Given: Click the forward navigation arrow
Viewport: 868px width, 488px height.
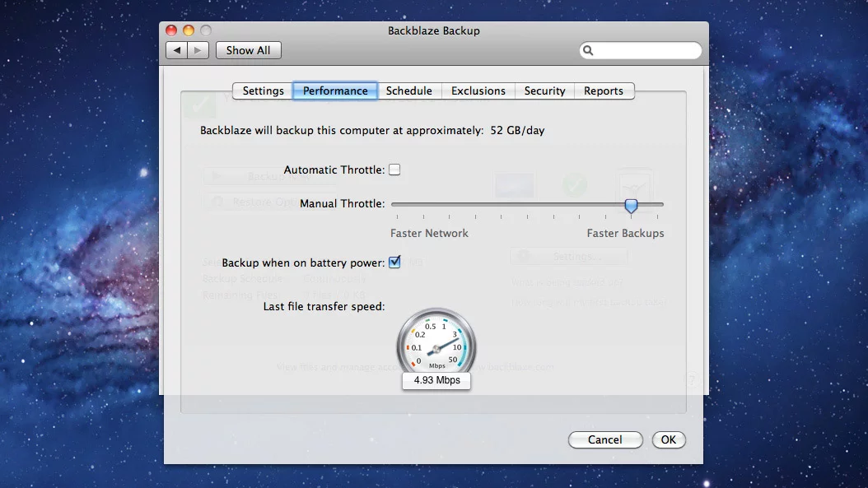Looking at the screenshot, I should 198,49.
